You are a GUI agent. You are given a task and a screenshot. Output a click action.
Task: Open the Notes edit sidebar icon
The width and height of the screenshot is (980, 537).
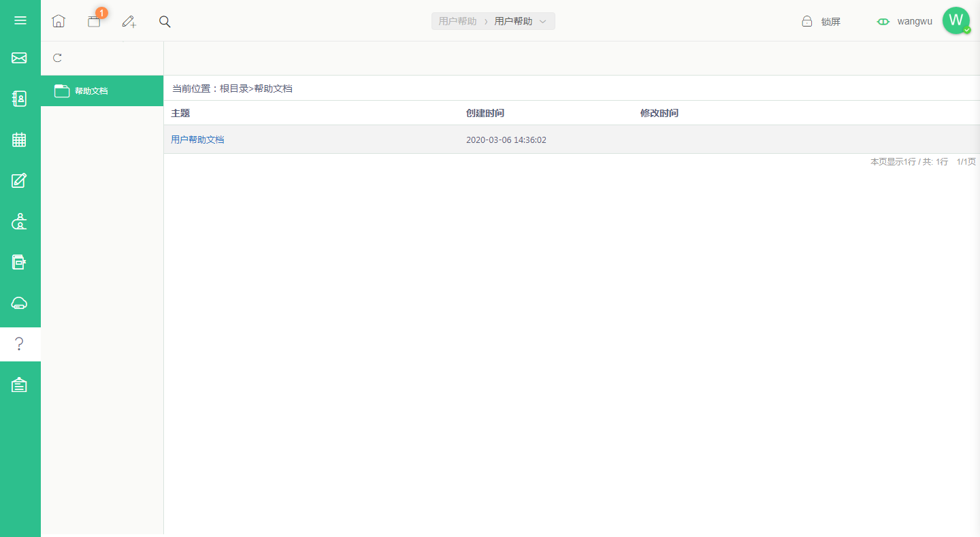coord(19,180)
